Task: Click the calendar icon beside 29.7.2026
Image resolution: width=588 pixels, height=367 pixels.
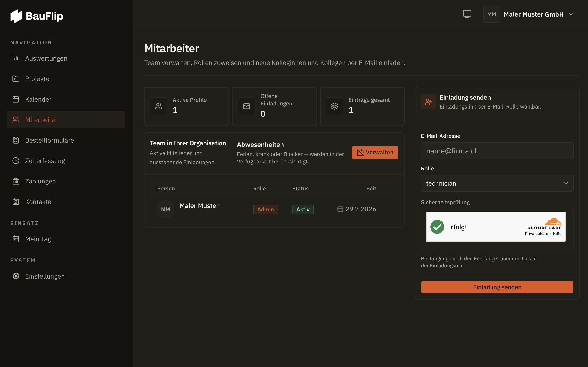Action: point(340,209)
